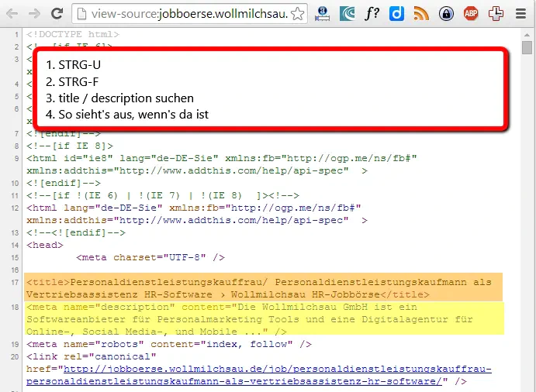Open the f? font finder extension
The height and width of the screenshot is (392, 536).
372,14
